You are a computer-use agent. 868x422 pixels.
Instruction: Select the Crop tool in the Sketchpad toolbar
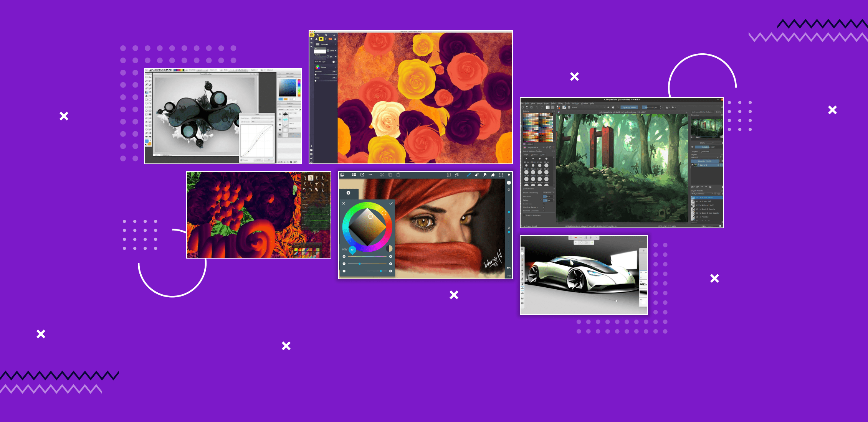click(x=326, y=35)
